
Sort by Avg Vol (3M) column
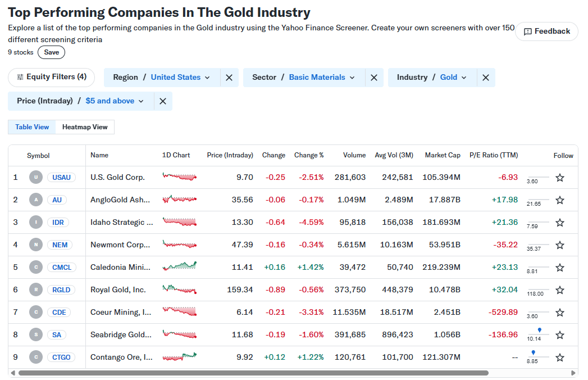(x=394, y=156)
